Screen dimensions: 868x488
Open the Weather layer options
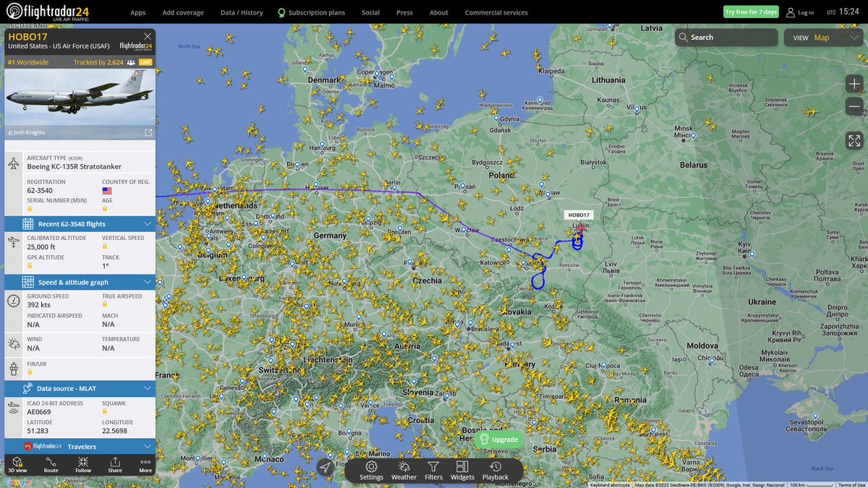404,471
